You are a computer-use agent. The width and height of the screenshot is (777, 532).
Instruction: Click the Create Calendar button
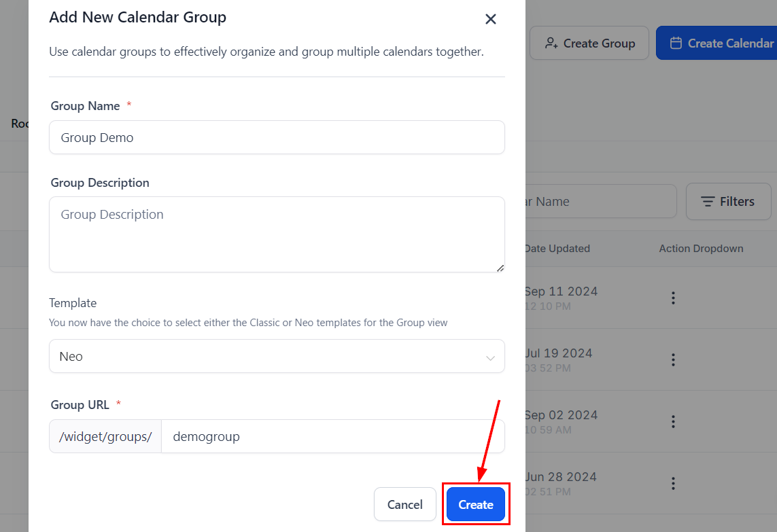(x=721, y=43)
